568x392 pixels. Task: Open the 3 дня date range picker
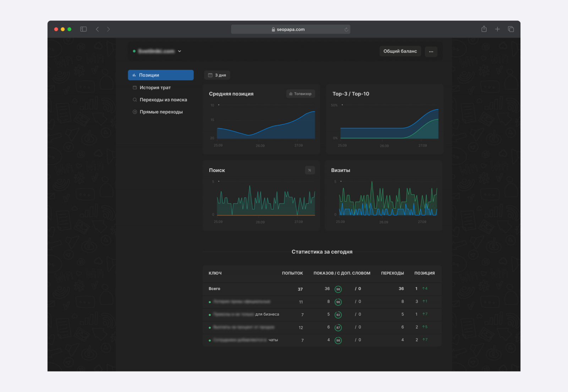(217, 75)
